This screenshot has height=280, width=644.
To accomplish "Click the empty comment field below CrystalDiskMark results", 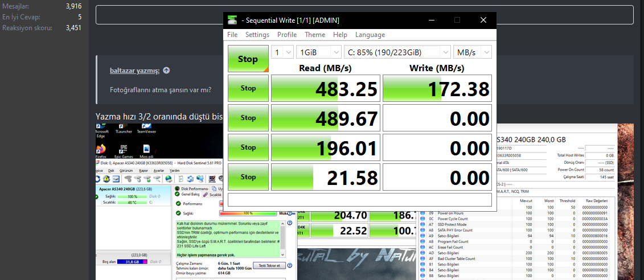I will click(x=360, y=200).
